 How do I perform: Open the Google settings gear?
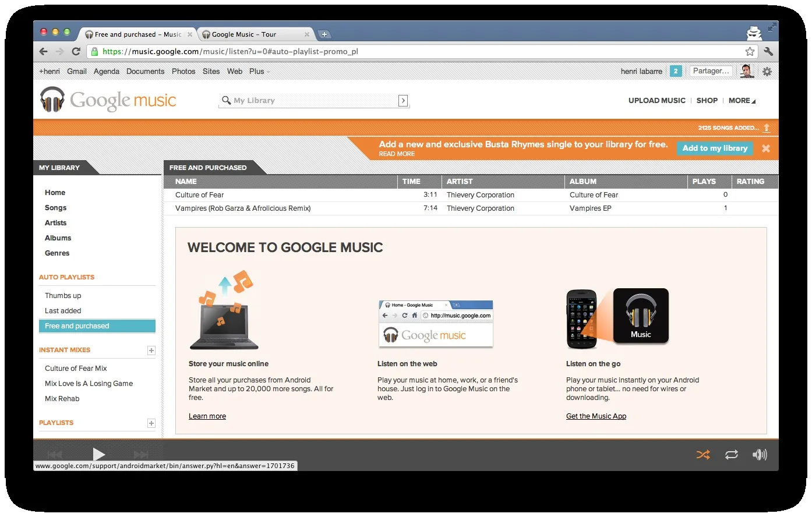tap(767, 72)
